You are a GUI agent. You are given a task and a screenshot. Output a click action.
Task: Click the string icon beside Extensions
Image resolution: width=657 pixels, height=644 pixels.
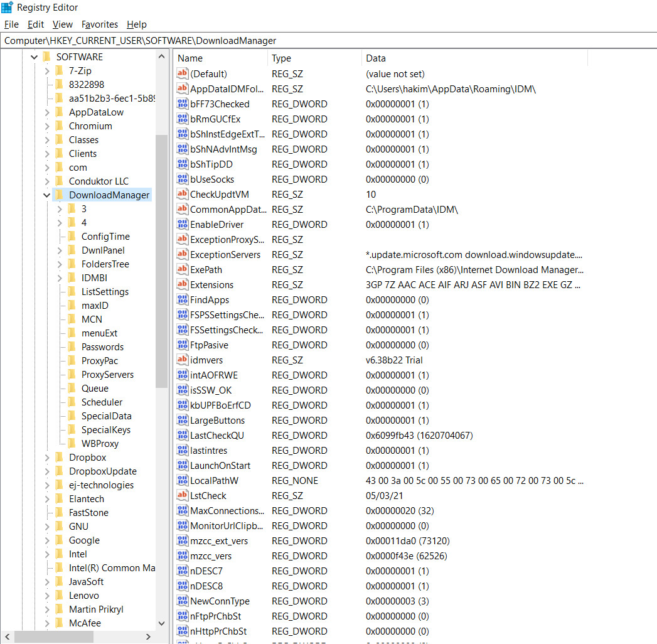coord(182,285)
